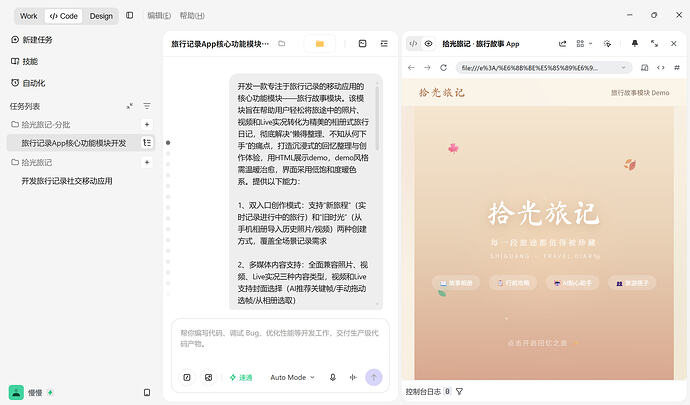690x405 pixels.
Task: Switch preview to code view
Action: tap(413, 44)
